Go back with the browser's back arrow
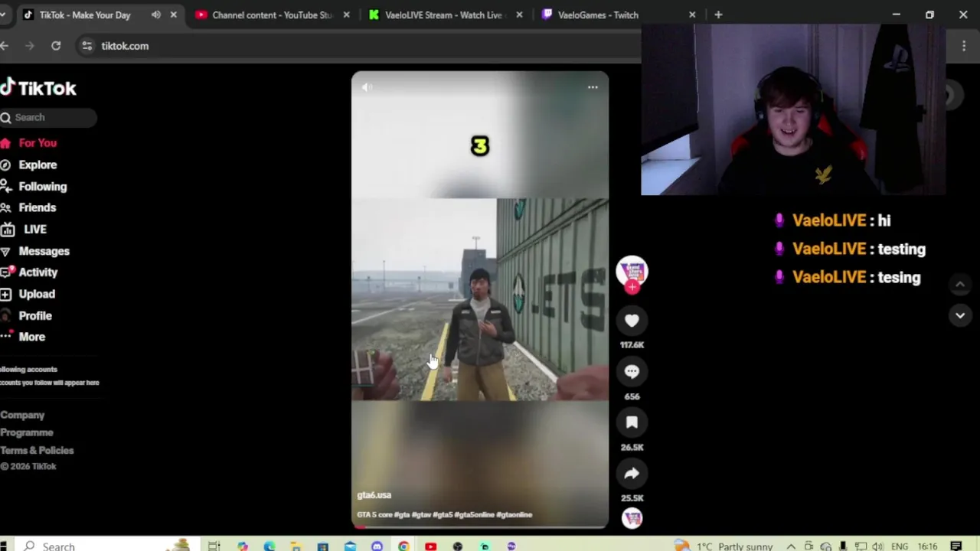The height and width of the screenshot is (551, 980). point(5,46)
